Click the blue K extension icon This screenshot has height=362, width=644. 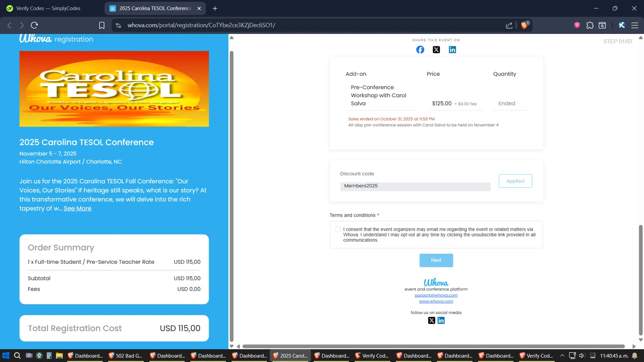pos(622,25)
